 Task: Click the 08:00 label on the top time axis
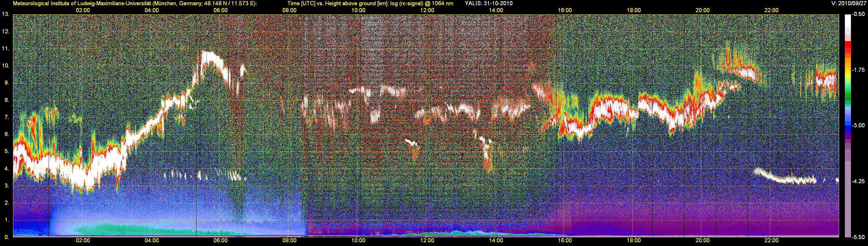coord(289,10)
